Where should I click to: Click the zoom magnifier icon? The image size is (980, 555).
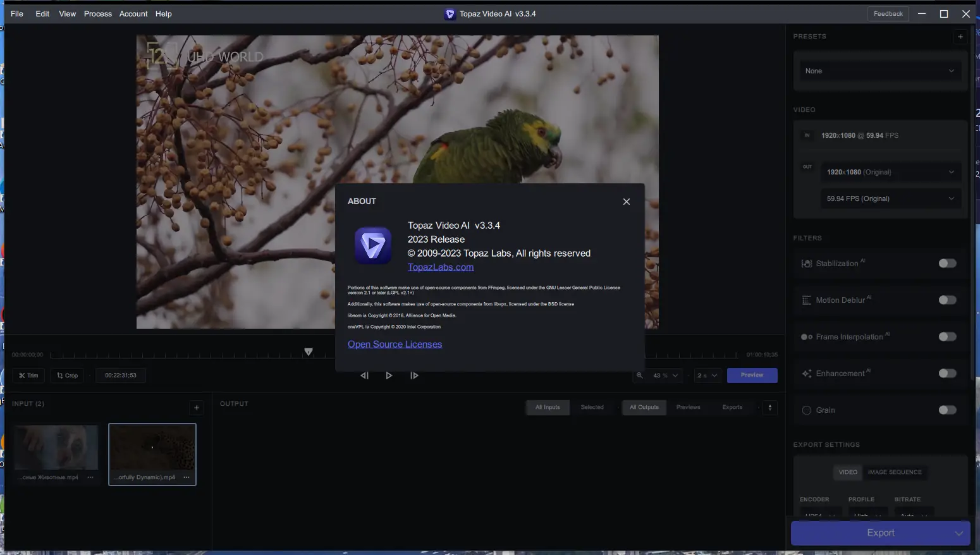[x=639, y=375]
